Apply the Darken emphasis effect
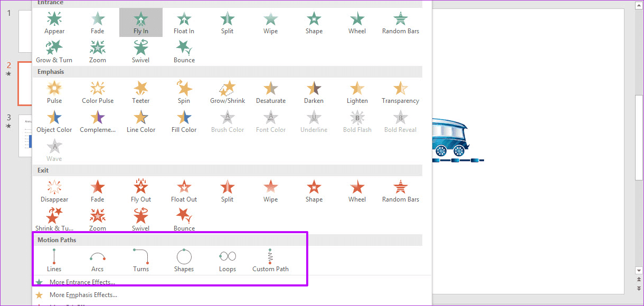Viewport: 644px width, 306px height. tap(314, 92)
